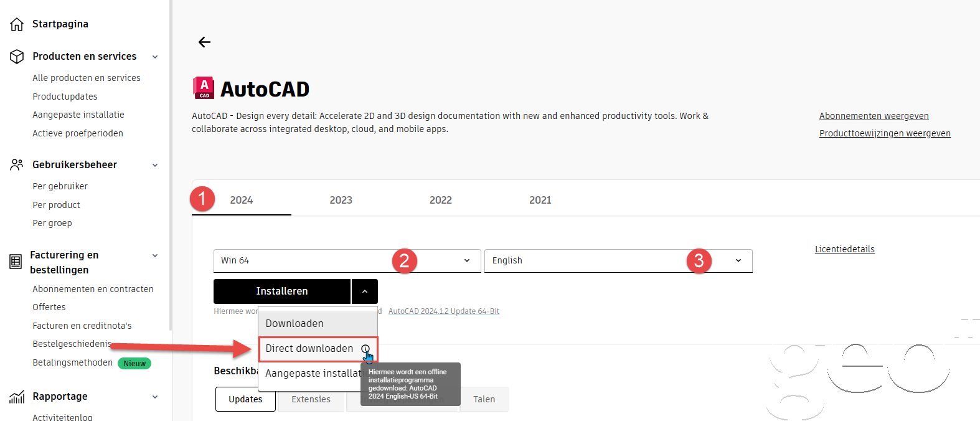Click the AutoCAD product logo
Image resolution: width=980 pixels, height=421 pixels.
point(204,88)
